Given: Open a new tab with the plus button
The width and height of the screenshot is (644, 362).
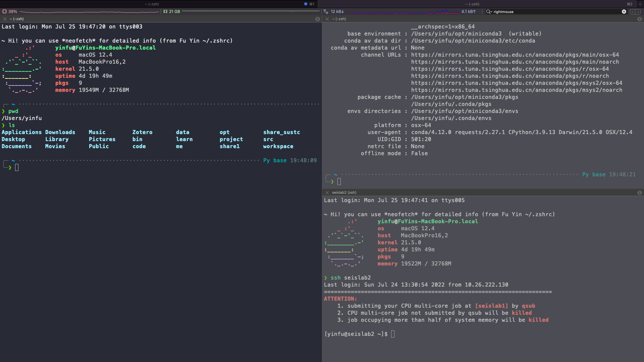Looking at the screenshot, I should pos(640,4).
